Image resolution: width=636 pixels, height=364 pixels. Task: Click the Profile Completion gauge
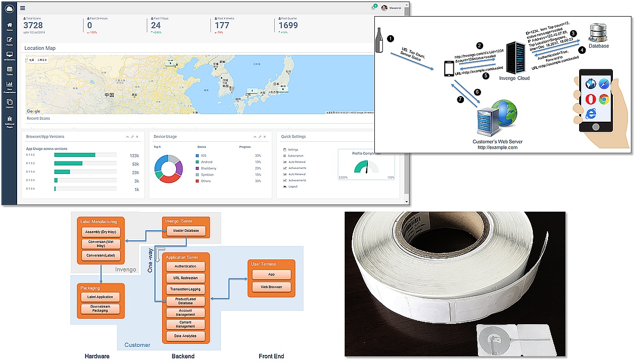[x=365, y=167]
